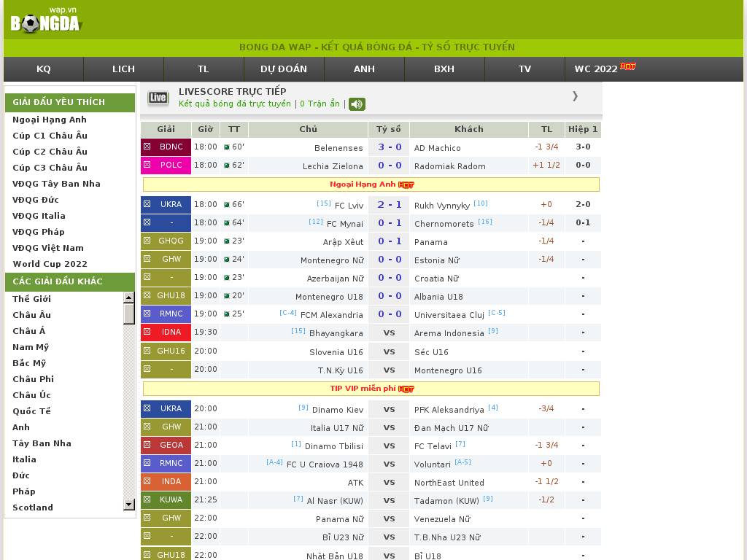The image size is (747, 560).
Task: Mute the livescore sound speaker icon
Action: [357, 104]
